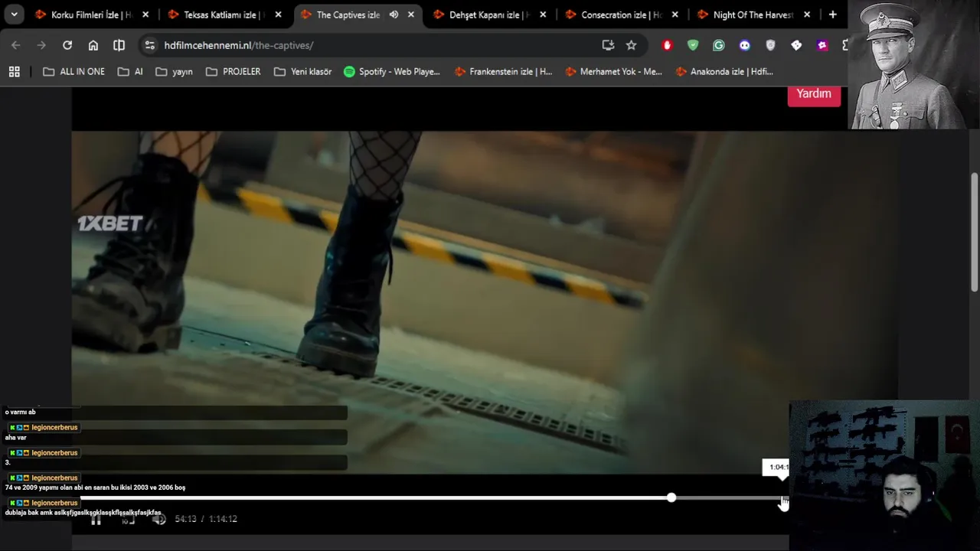
Task: Open the red hand ad-blocker extension
Action: pos(667,45)
